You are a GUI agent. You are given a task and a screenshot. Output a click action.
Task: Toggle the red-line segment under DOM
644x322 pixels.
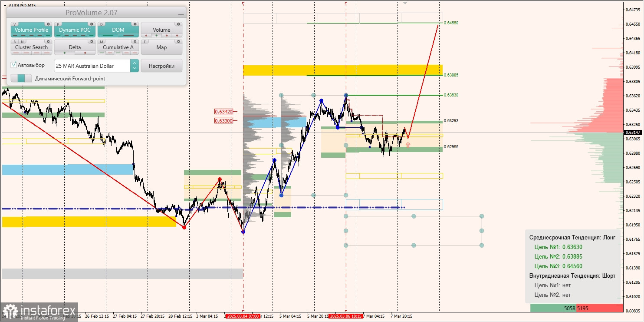[x=128, y=35]
